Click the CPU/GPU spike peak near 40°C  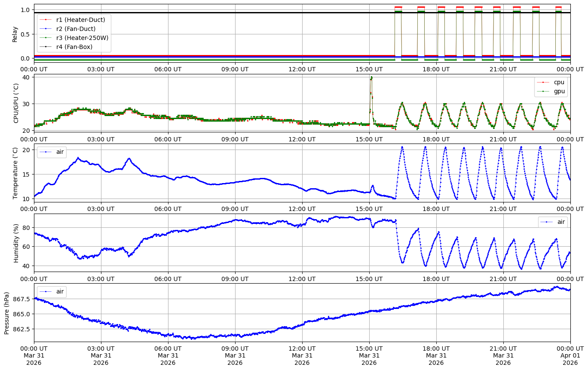[371, 78]
